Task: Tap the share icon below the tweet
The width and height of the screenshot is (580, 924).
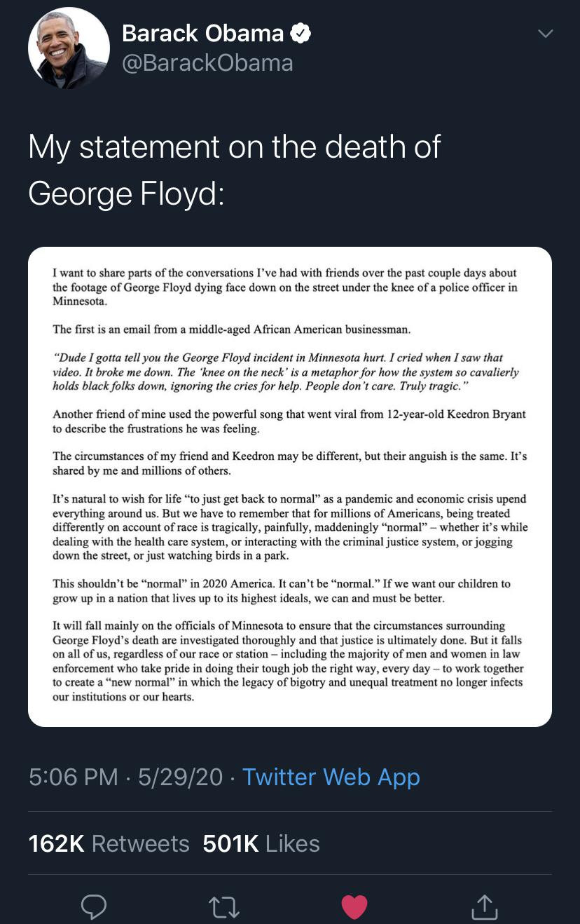Action: pyautogui.click(x=484, y=906)
